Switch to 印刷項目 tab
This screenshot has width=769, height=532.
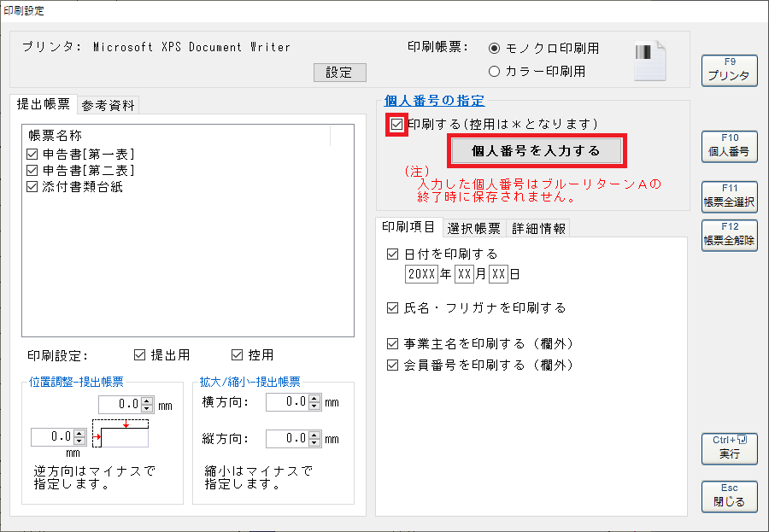point(408,227)
